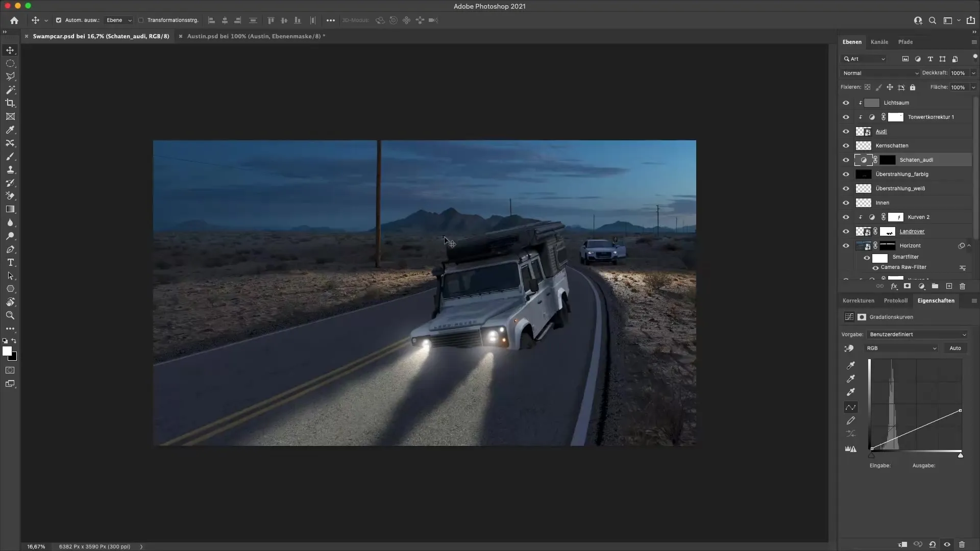Viewport: 980px width, 551px height.
Task: Enable the Transformationsstrg. checkbox
Action: [141, 20]
